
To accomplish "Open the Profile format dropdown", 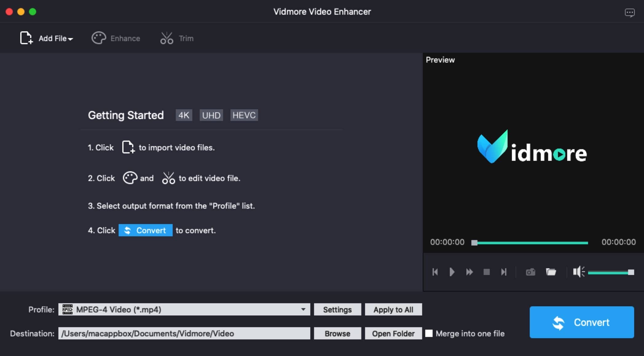I will (x=184, y=309).
